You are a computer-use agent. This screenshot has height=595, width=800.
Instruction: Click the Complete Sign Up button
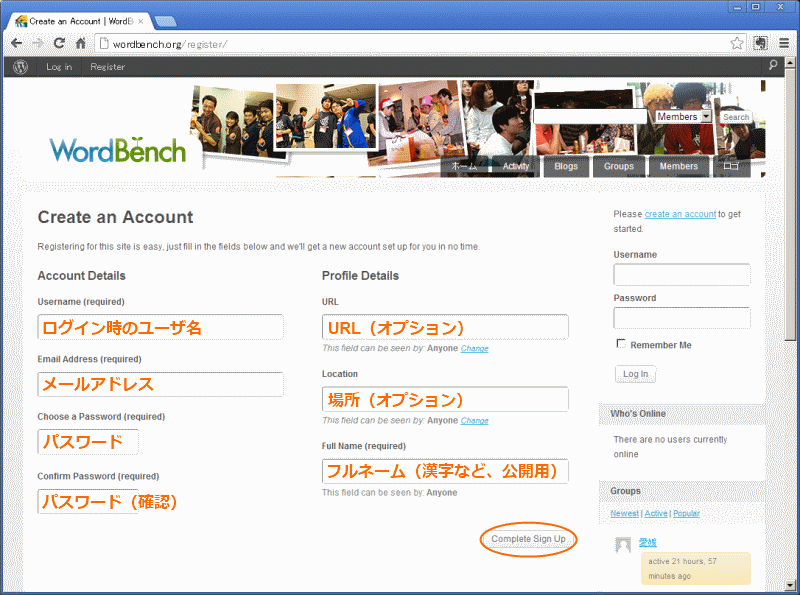point(528,539)
